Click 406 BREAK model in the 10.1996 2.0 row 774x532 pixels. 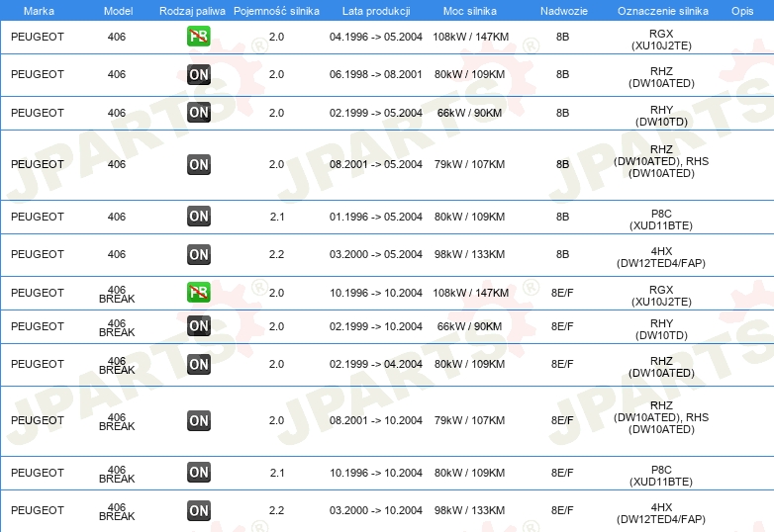(x=117, y=294)
